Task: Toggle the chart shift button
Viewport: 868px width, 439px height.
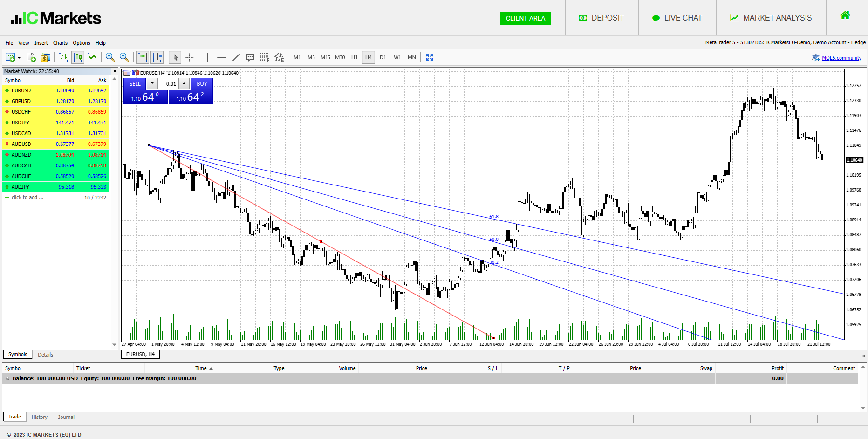Action: coord(157,57)
